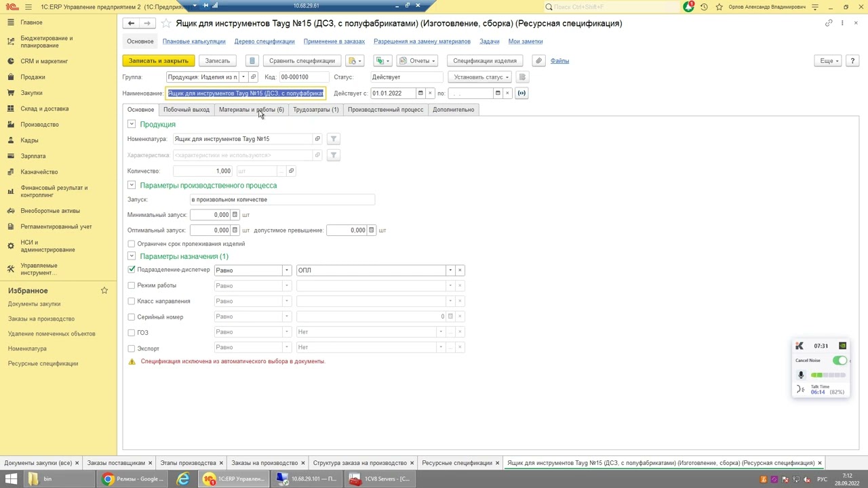Open notifications bell in top bar
Viewport: 868px width, 488px height.
point(688,7)
